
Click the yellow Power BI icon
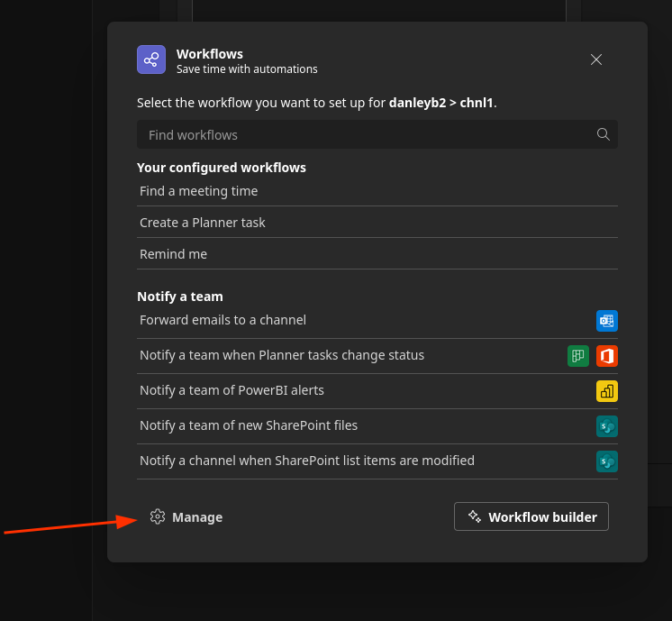click(607, 391)
